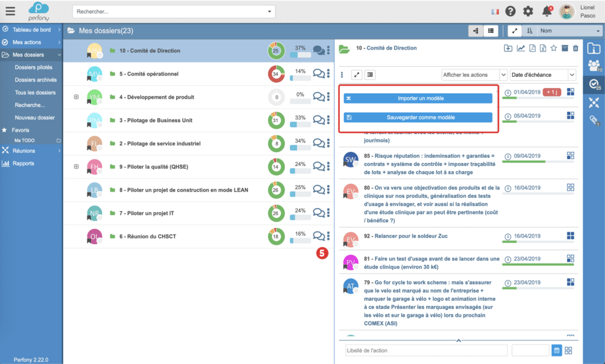Image resolution: width=605 pixels, height=364 pixels.
Task: Click the trash icon for Comité de Direction
Action: [575, 48]
